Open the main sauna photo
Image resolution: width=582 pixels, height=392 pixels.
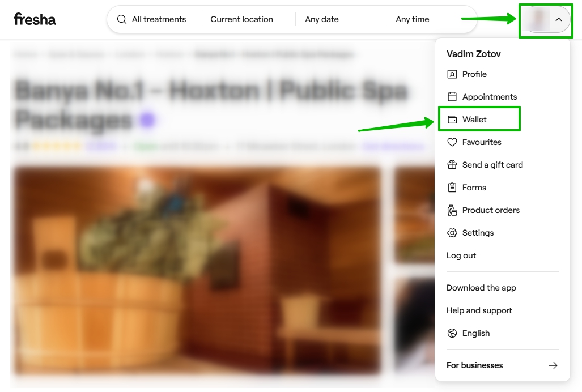pos(197,270)
